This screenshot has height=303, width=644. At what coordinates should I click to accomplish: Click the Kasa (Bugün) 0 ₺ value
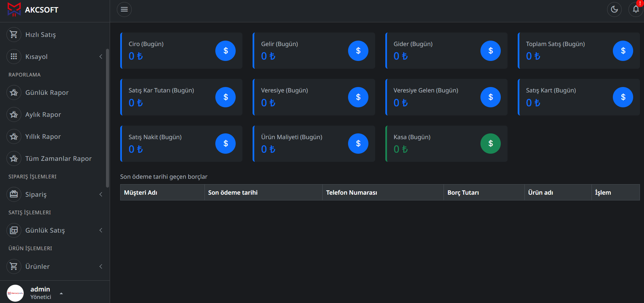point(401,149)
